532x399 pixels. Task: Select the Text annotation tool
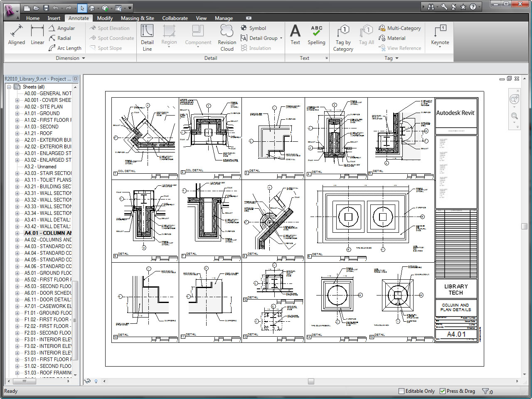295,34
